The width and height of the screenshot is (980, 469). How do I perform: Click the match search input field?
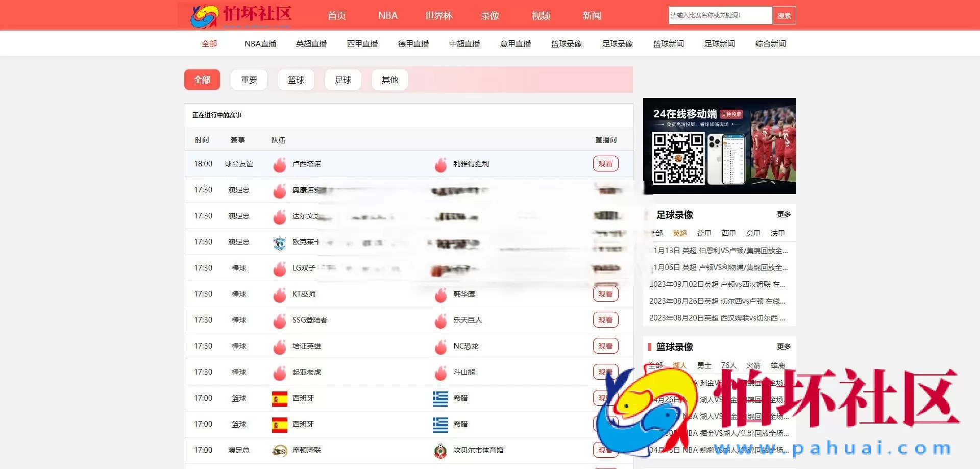[720, 15]
